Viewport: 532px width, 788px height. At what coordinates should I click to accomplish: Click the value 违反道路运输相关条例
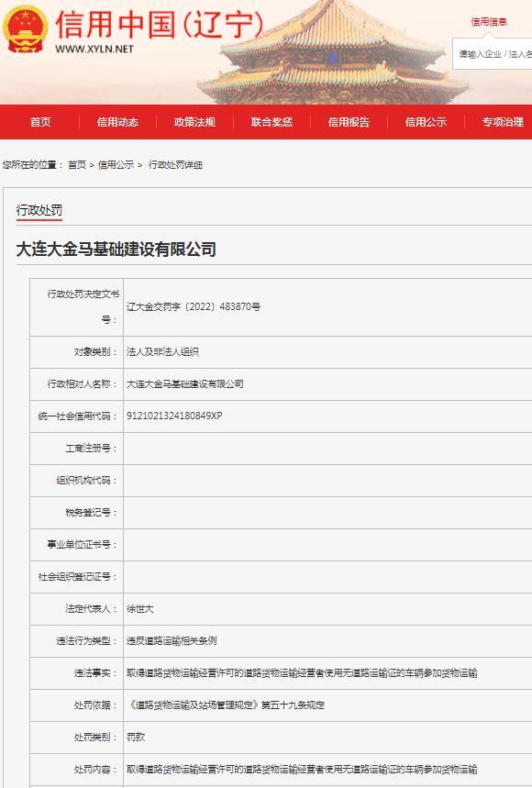pos(172,640)
